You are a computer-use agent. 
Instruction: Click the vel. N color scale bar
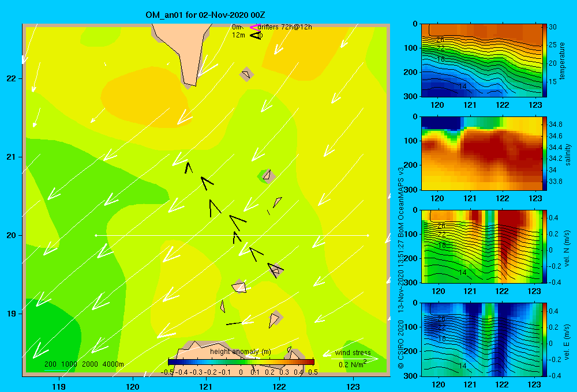[x=545, y=246]
